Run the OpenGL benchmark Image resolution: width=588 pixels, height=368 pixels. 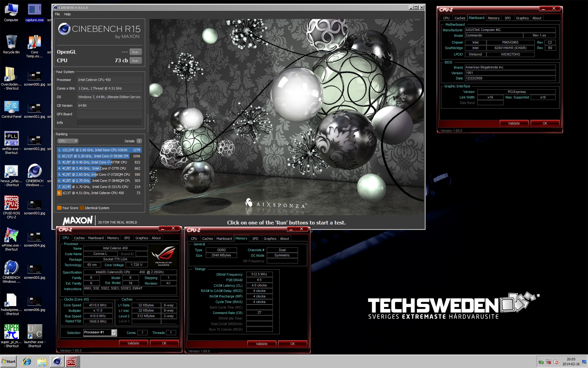[135, 52]
